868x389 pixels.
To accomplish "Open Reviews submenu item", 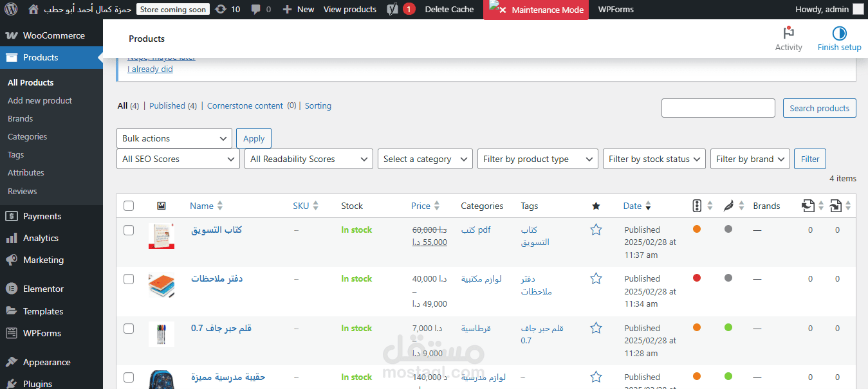I will click(23, 191).
